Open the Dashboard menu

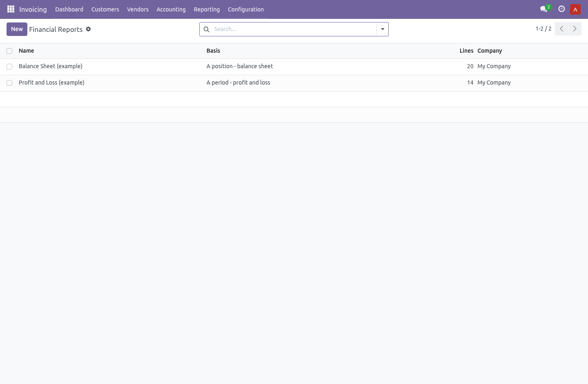click(x=69, y=9)
